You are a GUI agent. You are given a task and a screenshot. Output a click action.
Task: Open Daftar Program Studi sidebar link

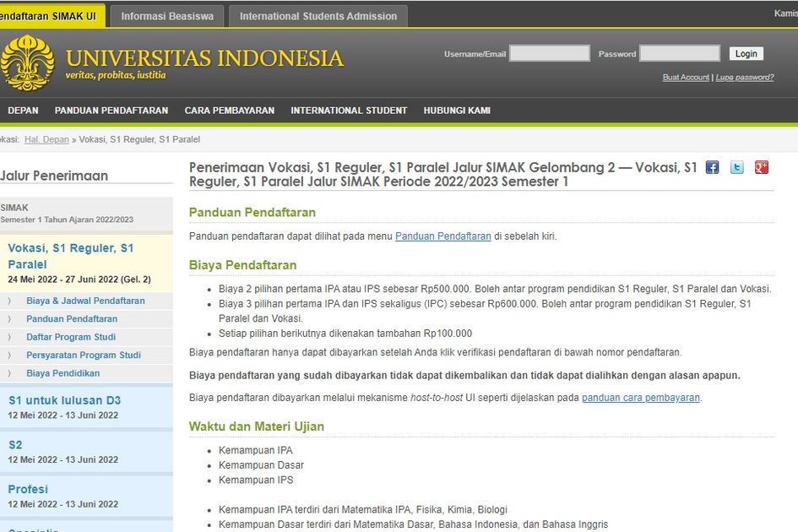coord(71,337)
